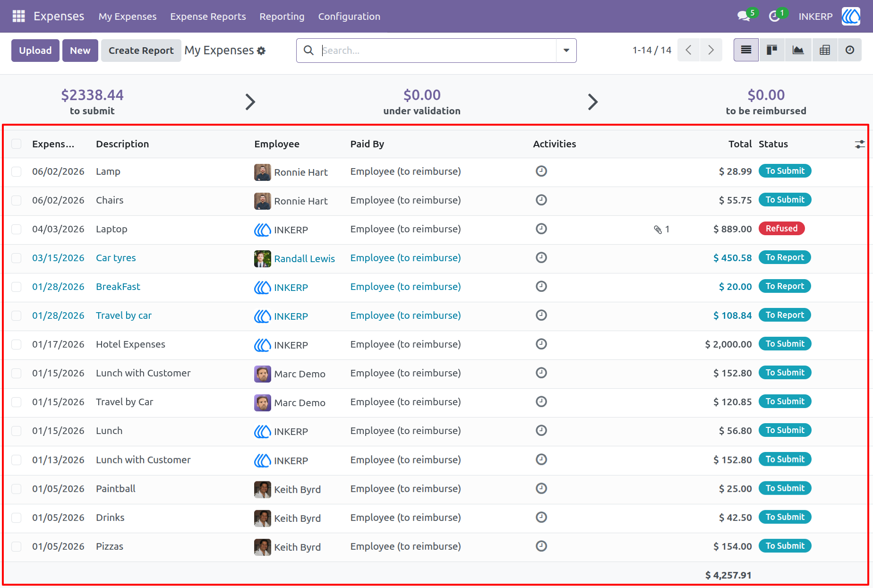
Task: Click the activity clock for Hotel Expenses
Action: [541, 344]
